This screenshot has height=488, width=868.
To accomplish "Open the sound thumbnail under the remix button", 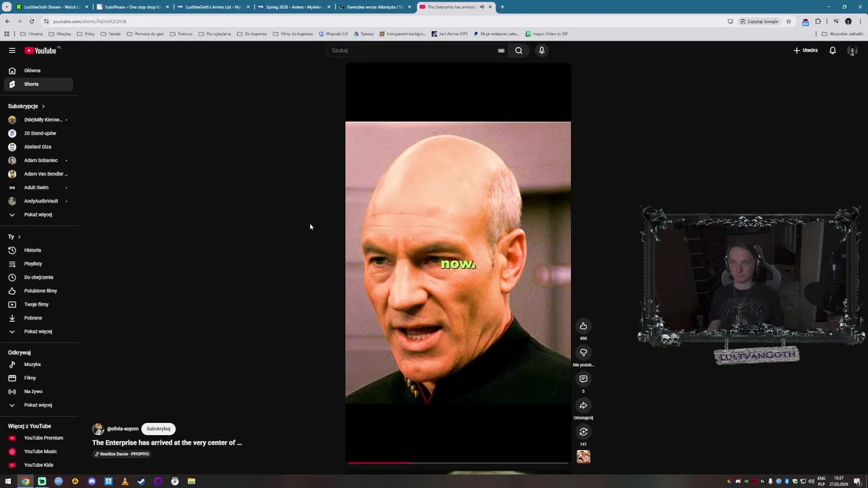I will (583, 457).
